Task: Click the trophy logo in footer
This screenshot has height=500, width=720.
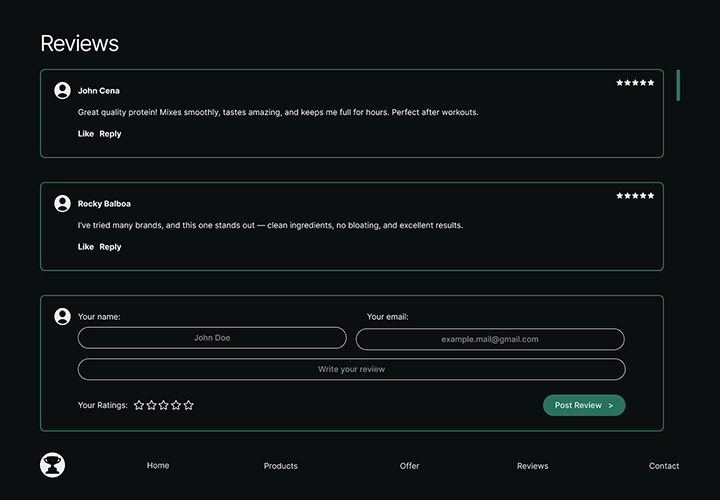Action: coord(52,465)
